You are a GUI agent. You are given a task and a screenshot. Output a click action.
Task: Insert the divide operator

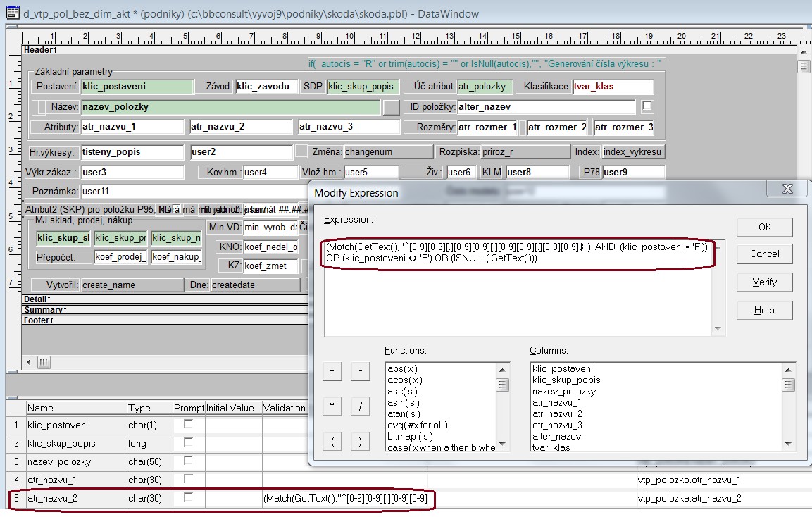361,406
